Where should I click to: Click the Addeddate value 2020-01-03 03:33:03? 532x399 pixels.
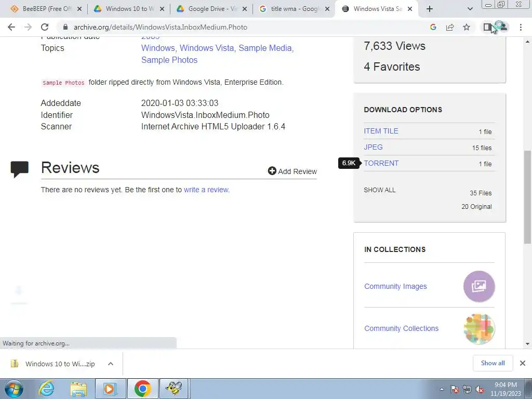click(180, 103)
